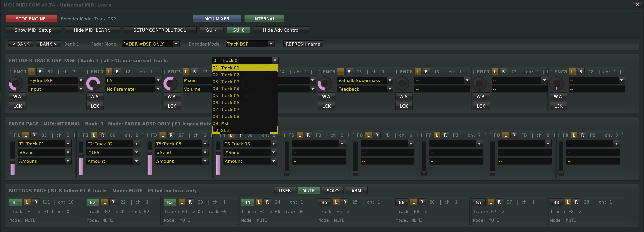Click the ENC3 rotary knob
644x232 pixels.
coord(170,84)
